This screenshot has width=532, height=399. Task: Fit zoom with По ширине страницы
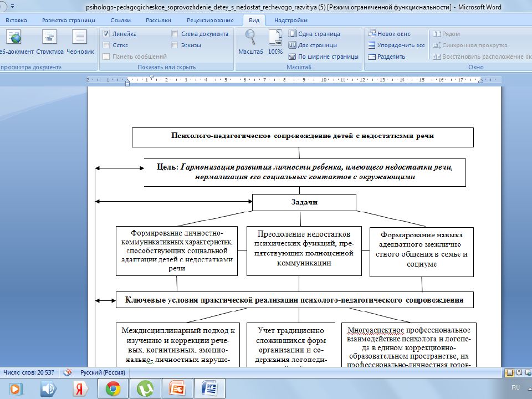[x=323, y=57]
